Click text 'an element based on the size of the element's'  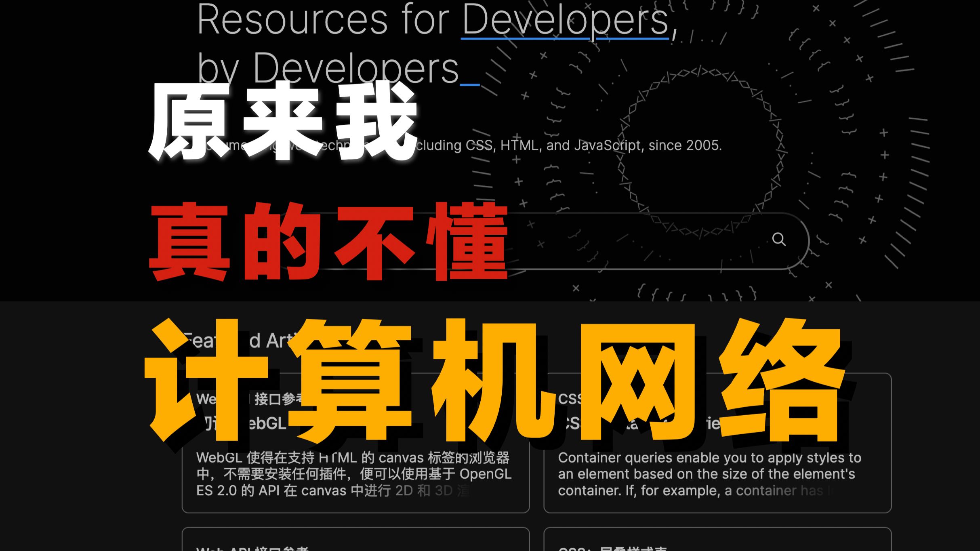click(707, 474)
